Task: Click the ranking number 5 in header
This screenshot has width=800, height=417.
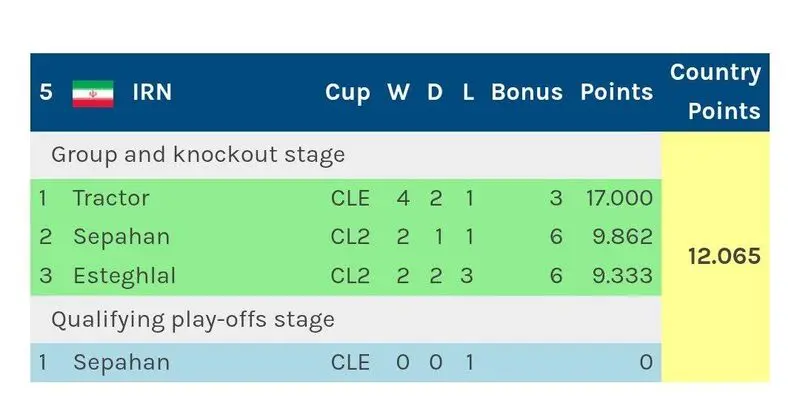Action: [x=46, y=92]
